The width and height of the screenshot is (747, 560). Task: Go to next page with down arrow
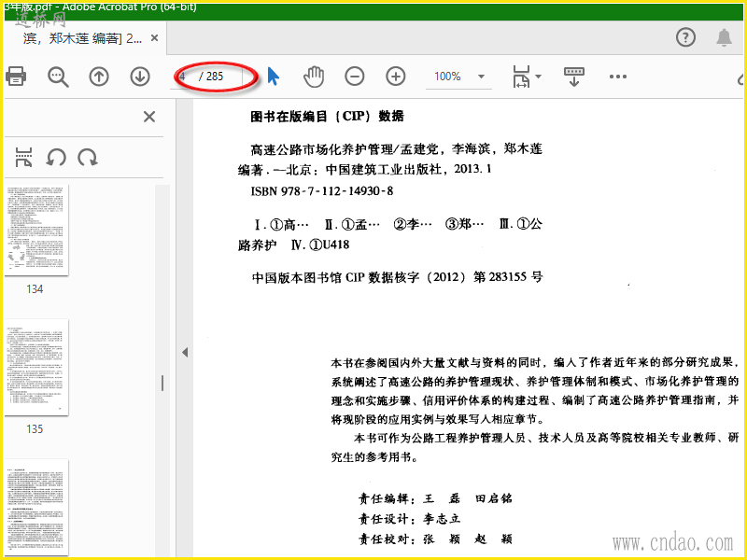click(139, 77)
